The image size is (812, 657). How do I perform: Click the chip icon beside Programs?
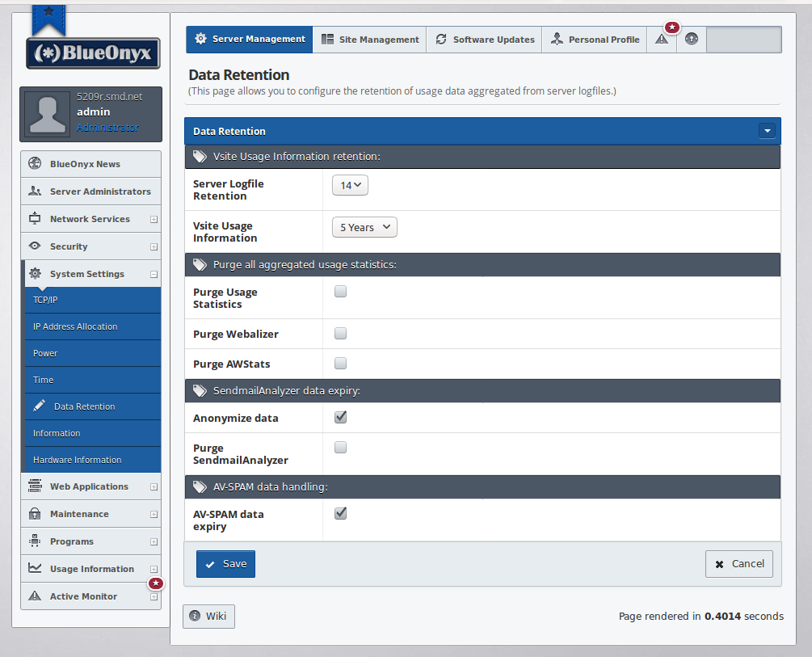coord(35,541)
